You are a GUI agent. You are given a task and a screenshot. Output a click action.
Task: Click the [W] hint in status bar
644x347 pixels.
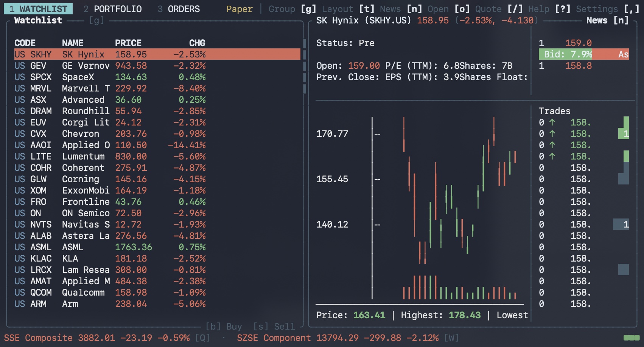coord(451,338)
